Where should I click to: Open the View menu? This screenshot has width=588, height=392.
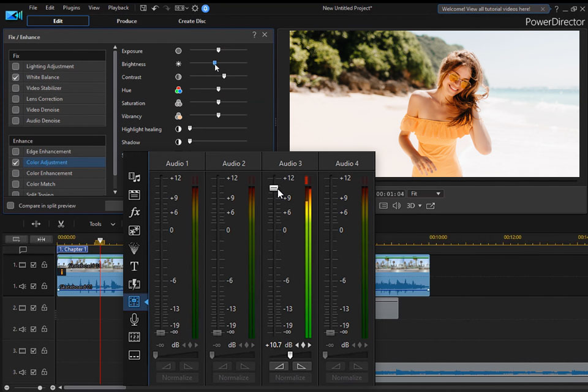click(94, 7)
